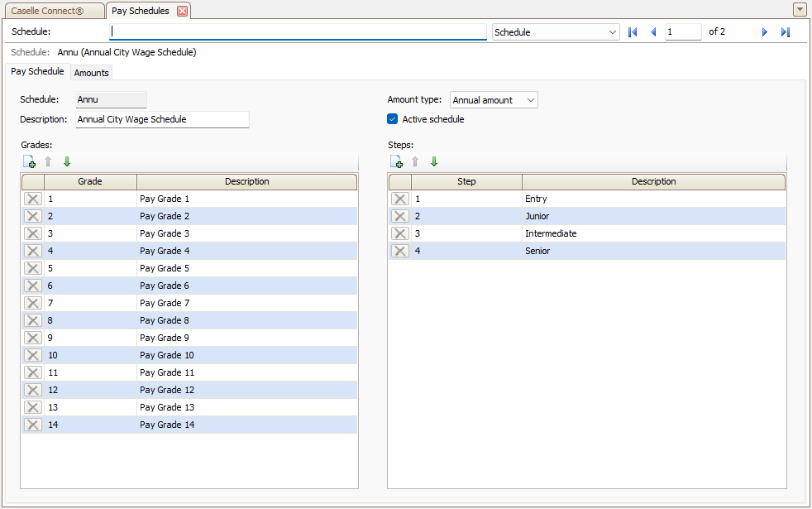The height and width of the screenshot is (509, 812).
Task: Delete Pay Grade 1 row
Action: [x=32, y=199]
